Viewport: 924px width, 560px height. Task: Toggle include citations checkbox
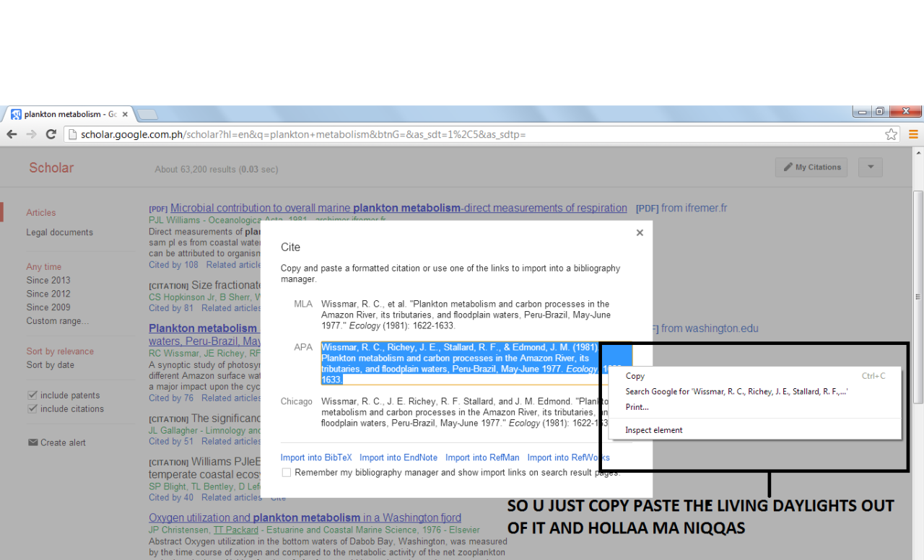point(32,408)
